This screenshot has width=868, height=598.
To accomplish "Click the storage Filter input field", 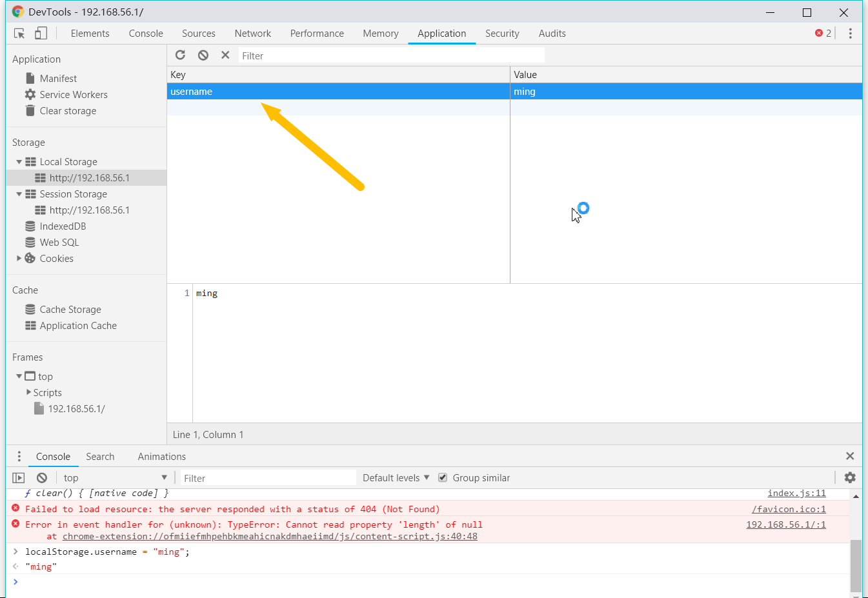I will coord(391,55).
